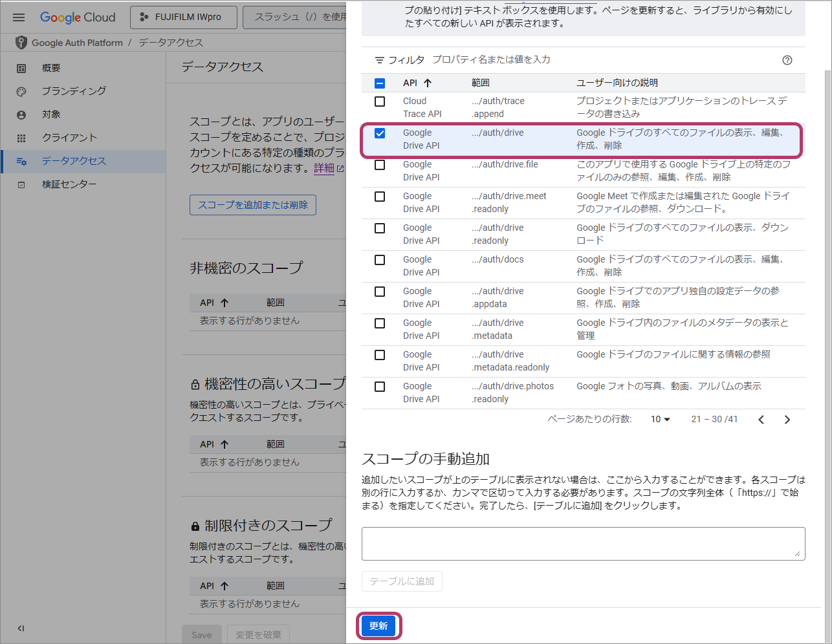Open FUJIFILM IWpro project selector

point(183,17)
